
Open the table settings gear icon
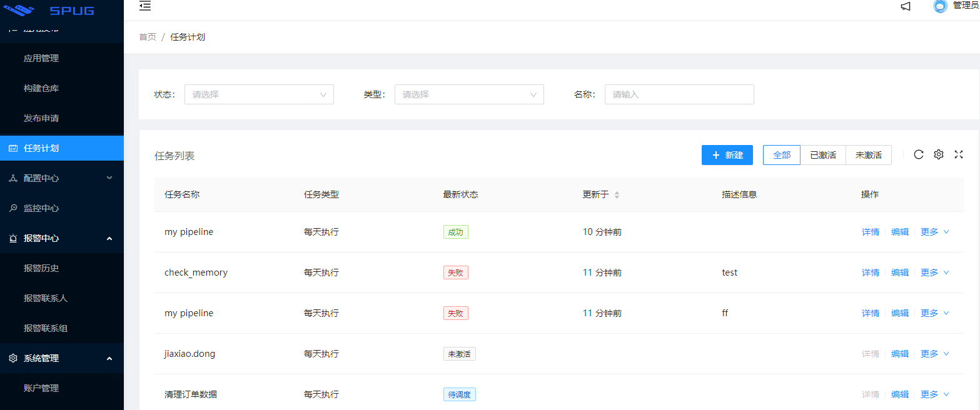tap(938, 154)
